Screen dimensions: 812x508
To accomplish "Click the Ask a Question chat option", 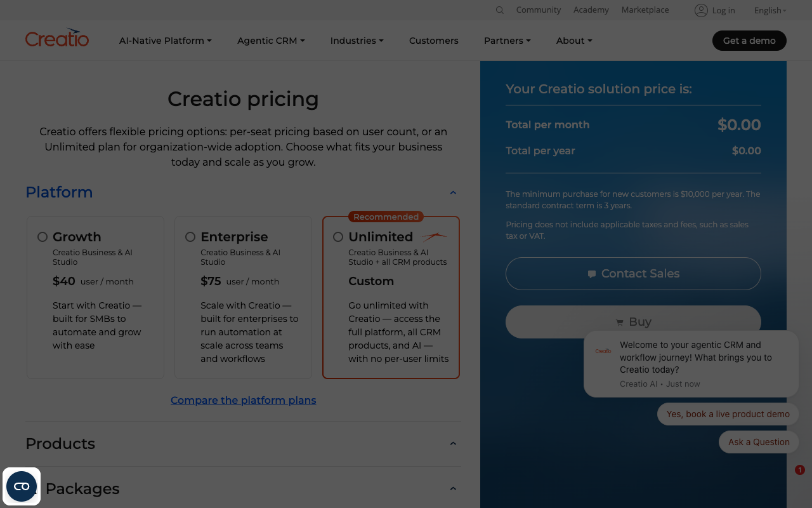I will point(759,442).
